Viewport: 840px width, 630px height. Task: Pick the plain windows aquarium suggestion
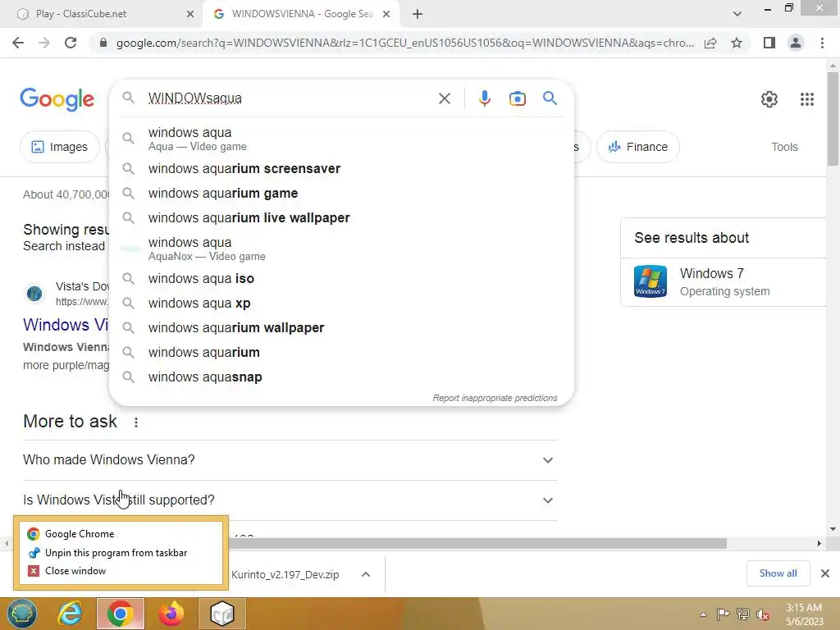(340, 353)
